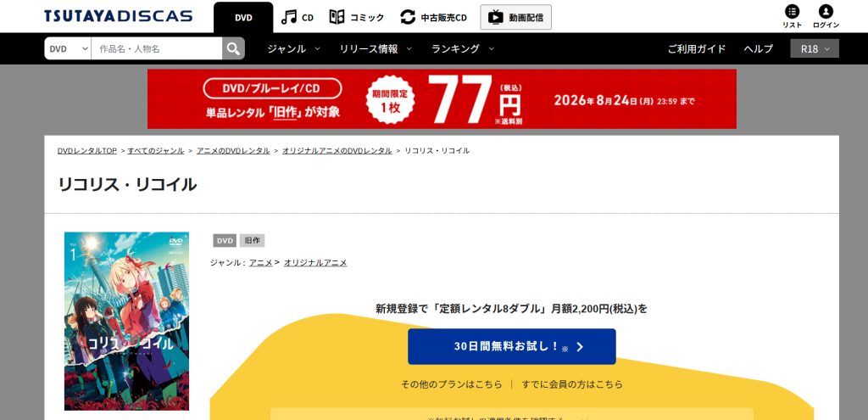The width and height of the screenshot is (868, 420).
Task: Open オリジナルアニメのDVDレンタル breadcrumb
Action: click(x=337, y=151)
